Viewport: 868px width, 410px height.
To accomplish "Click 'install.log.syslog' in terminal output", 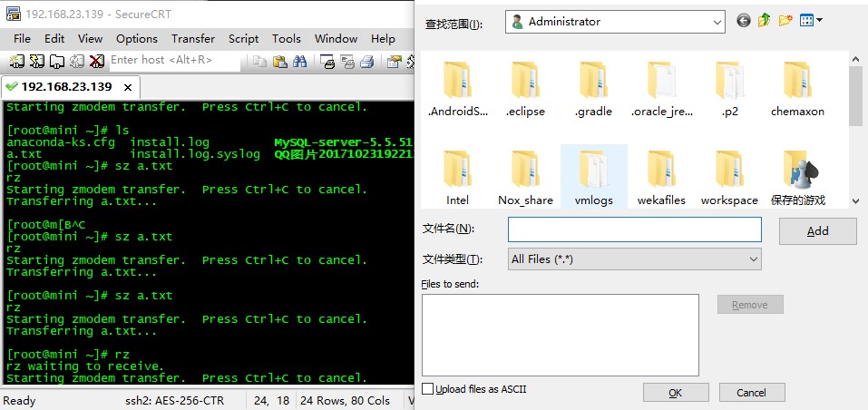I will point(195,154).
